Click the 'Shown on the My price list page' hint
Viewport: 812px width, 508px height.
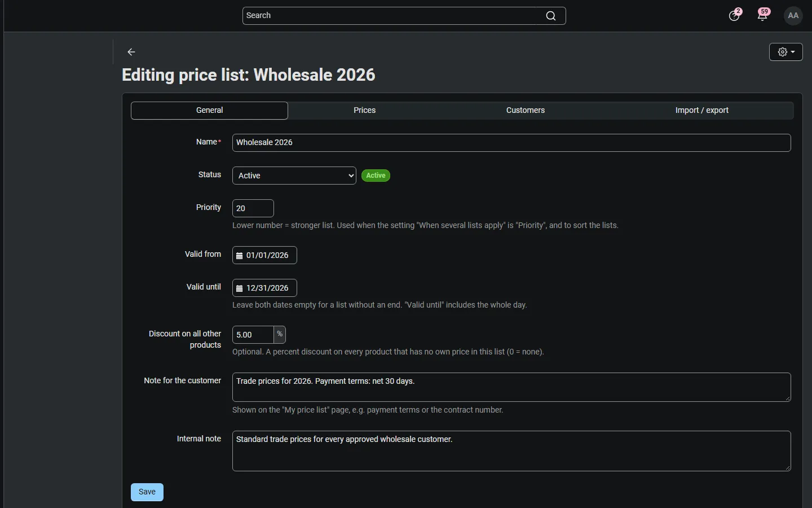pos(368,410)
